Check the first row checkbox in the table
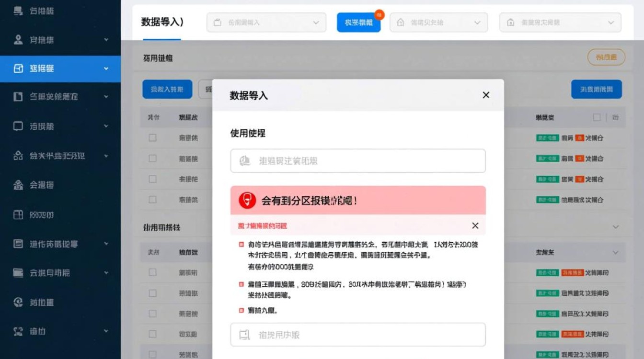Viewport: 644px width, 359px height. [152, 137]
